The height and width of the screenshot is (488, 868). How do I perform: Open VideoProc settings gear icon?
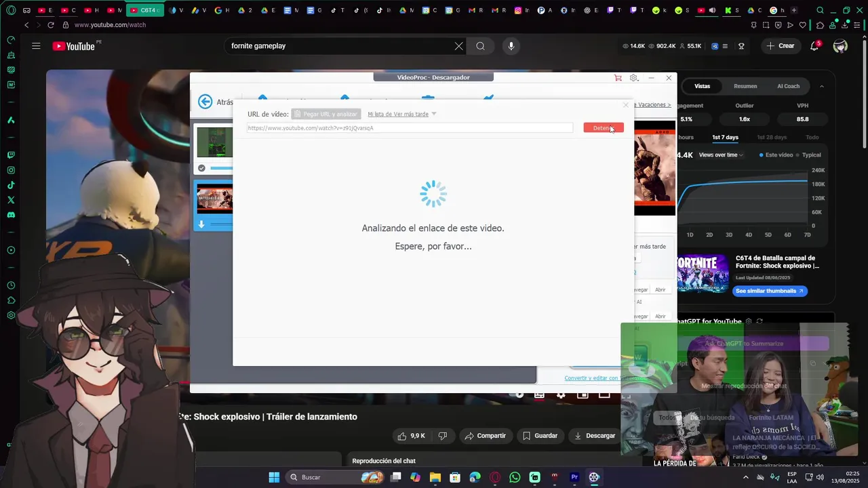[x=634, y=78]
